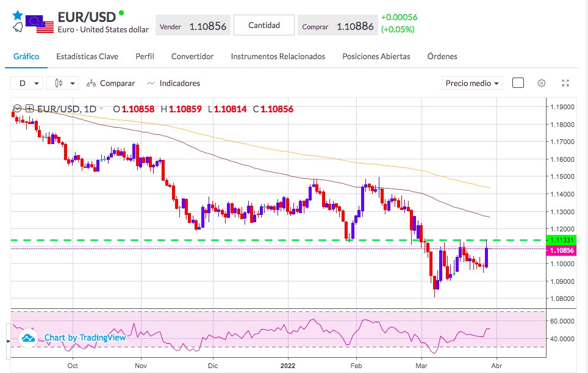Focus the Cantidad input field
588x373 pixels.
[x=264, y=25]
